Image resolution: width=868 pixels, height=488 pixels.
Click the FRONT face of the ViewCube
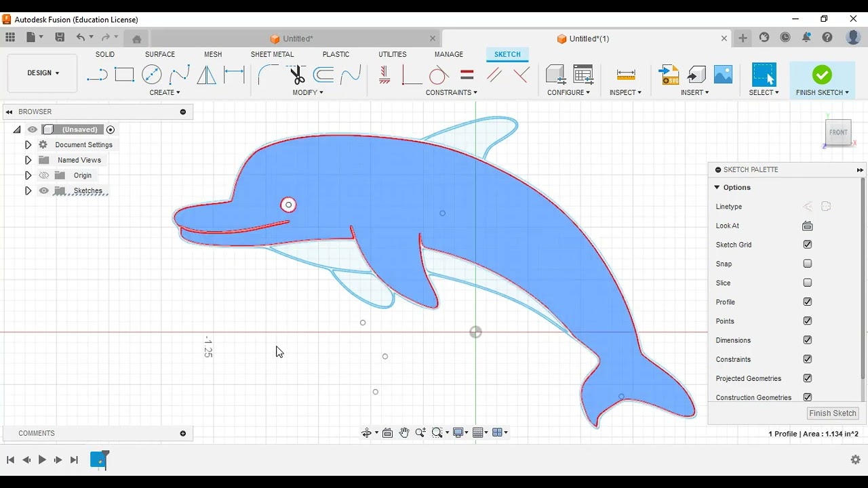(x=838, y=132)
